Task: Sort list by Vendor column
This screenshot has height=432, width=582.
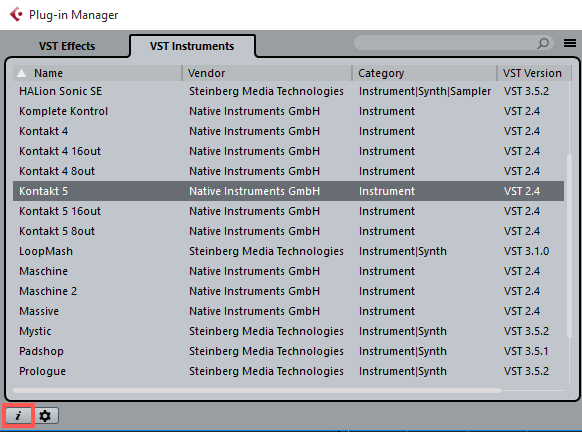Action: pyautogui.click(x=267, y=73)
